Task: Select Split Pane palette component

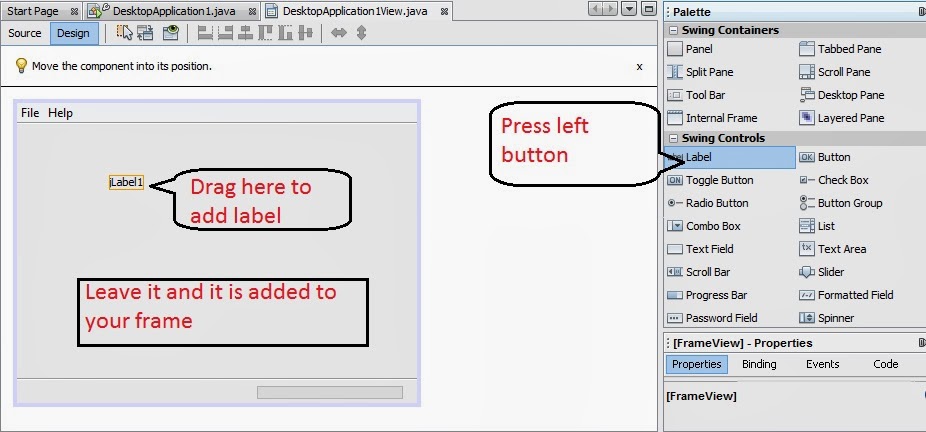Action: click(x=700, y=72)
